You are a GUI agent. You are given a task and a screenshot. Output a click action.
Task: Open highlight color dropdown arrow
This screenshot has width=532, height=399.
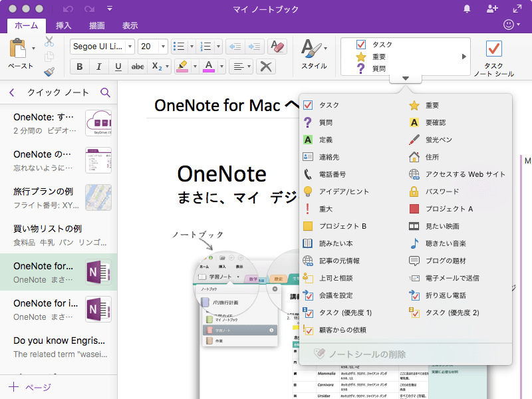tap(195, 66)
